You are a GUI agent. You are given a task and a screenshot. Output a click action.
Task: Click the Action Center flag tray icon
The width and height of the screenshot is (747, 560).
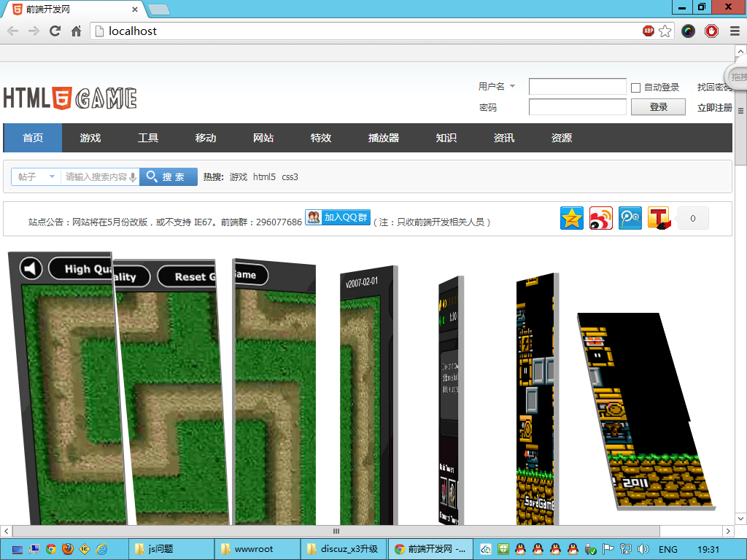tap(608, 549)
